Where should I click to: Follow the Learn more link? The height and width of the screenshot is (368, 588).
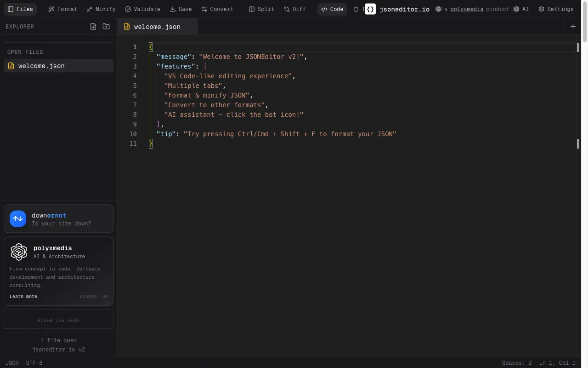coord(23,297)
